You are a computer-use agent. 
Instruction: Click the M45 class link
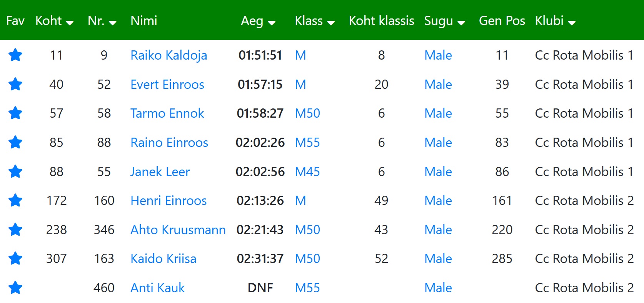tap(307, 171)
